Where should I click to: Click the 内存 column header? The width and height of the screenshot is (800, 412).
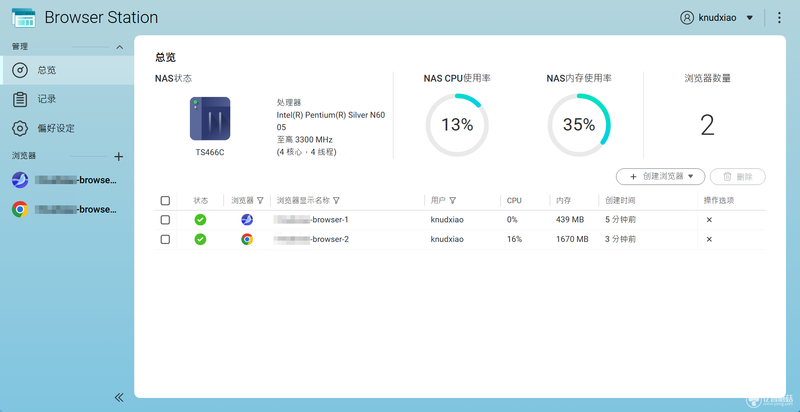(x=563, y=200)
